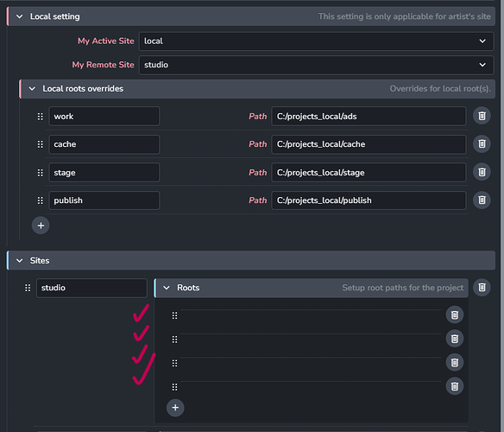Collapse the Sites section

coord(20,260)
